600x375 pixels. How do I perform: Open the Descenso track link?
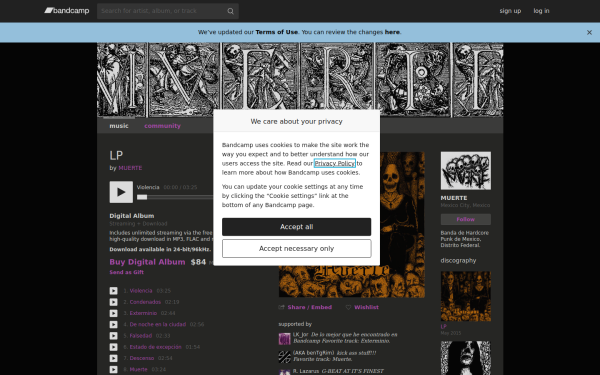click(x=142, y=359)
